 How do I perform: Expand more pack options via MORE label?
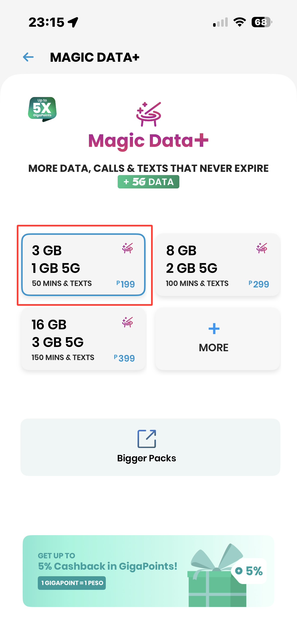click(x=214, y=348)
